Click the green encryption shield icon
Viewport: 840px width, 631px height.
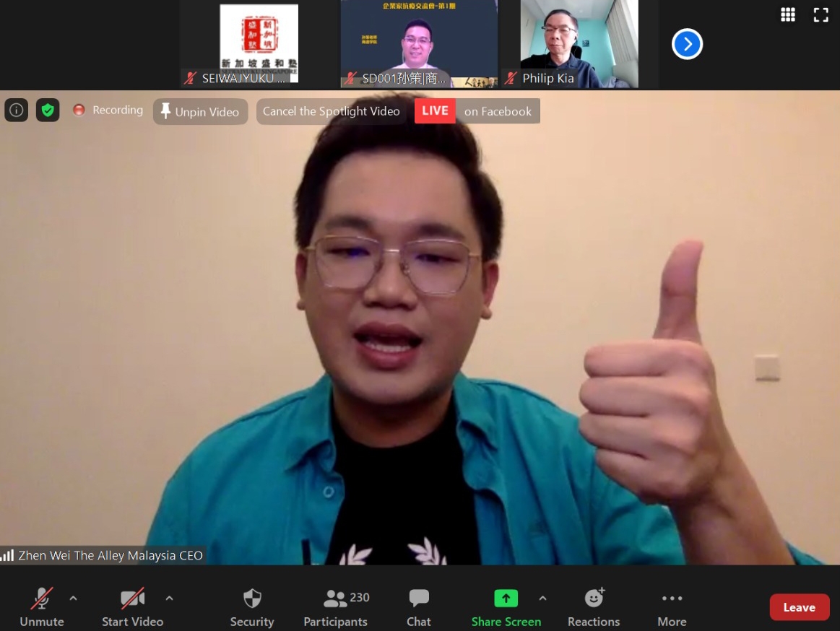pos(48,110)
